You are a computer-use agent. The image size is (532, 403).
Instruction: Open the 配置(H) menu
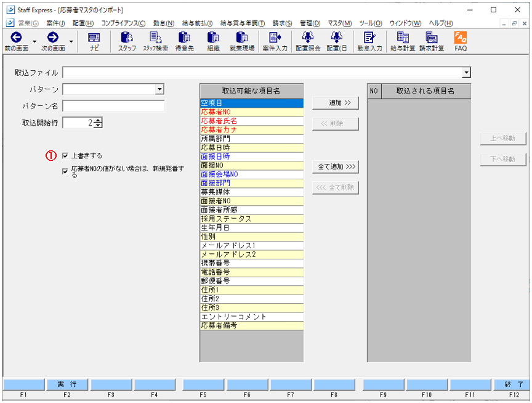[x=83, y=23]
